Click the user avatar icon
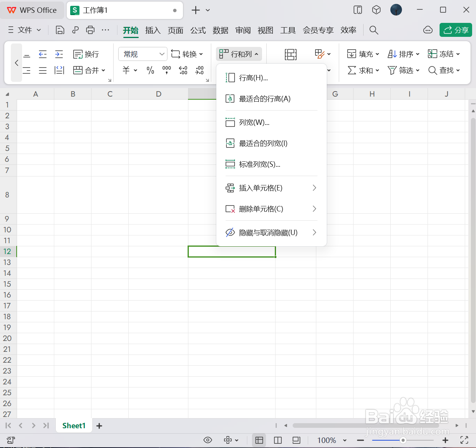The image size is (476, 448). [396, 10]
